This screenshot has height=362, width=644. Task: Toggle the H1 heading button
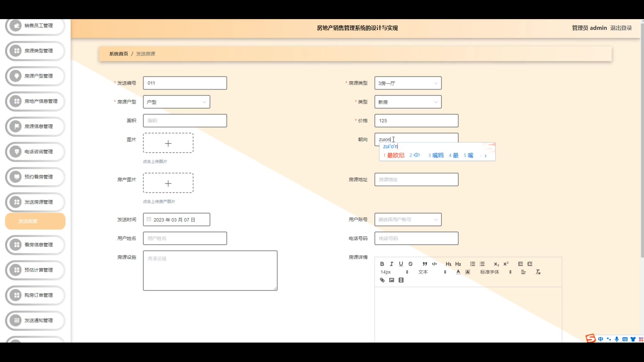(448, 264)
